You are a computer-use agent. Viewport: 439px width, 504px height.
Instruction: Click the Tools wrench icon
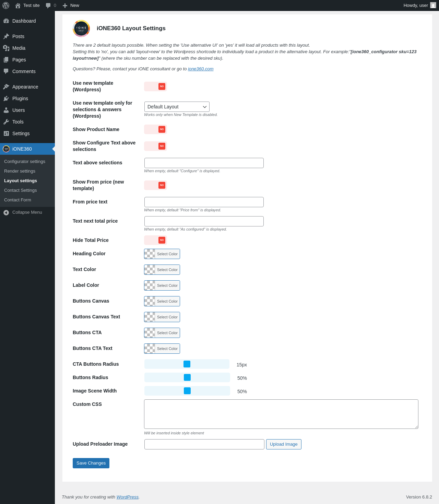click(6, 122)
